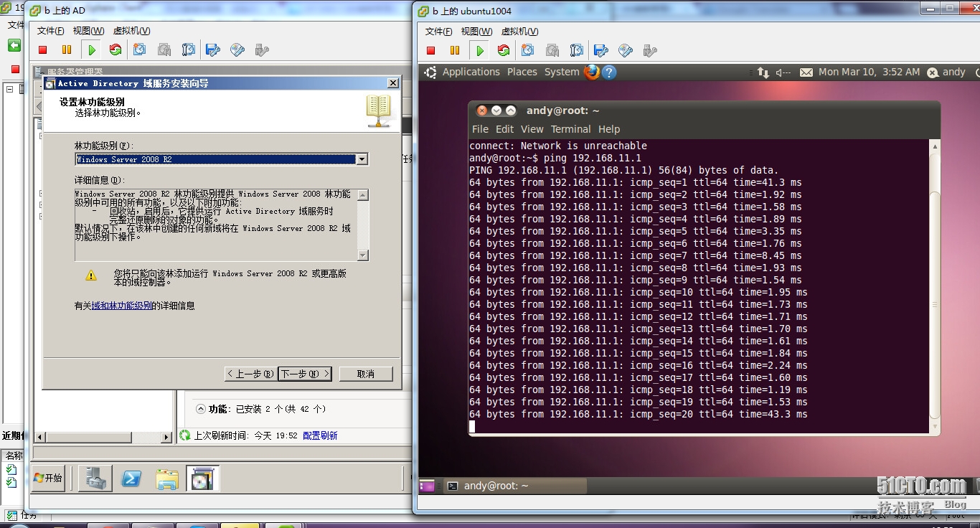Image resolution: width=980 pixels, height=528 pixels.
Task: Open 虚拟机(V) menu in AD window
Action: (131, 31)
